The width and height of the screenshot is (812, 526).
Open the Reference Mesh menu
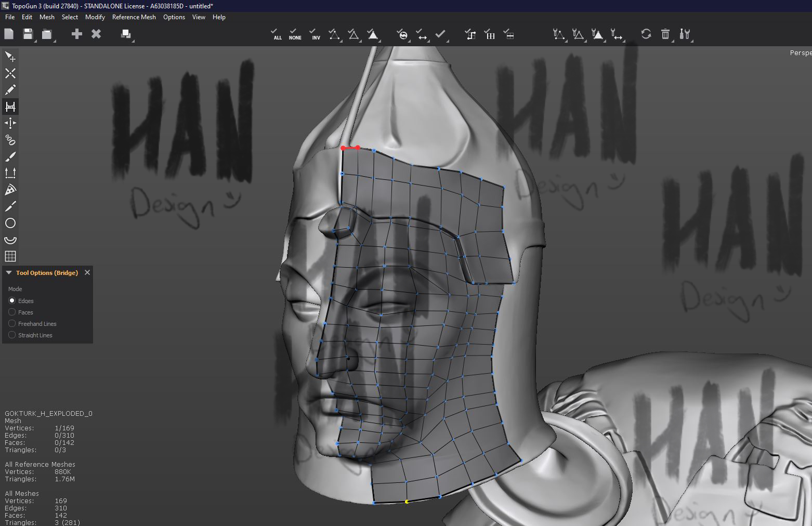134,17
